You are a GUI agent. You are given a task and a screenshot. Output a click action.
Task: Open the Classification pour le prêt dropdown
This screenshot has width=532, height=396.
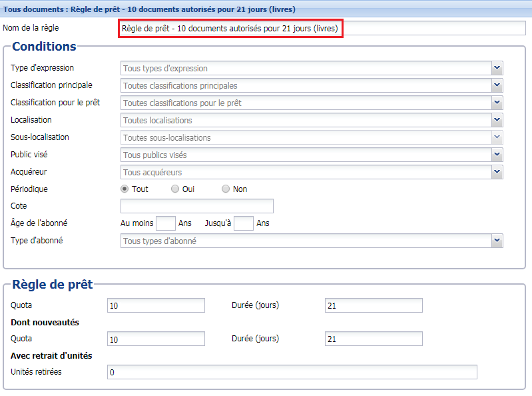[497, 103]
